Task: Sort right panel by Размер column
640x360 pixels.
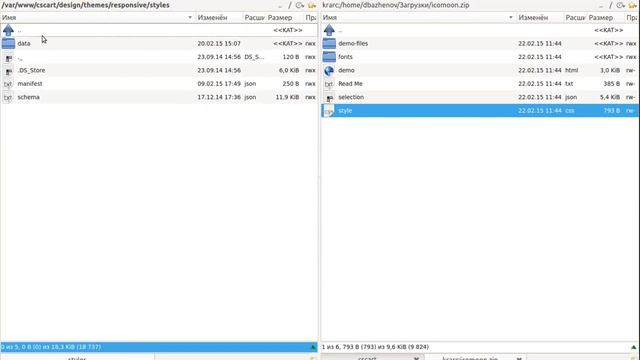Action: pyautogui.click(x=601, y=18)
